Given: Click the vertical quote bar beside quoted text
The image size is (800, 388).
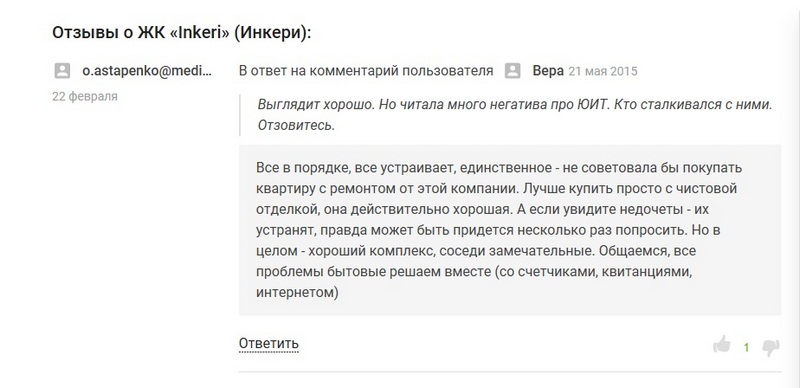Looking at the screenshot, I should pyautogui.click(x=239, y=115).
